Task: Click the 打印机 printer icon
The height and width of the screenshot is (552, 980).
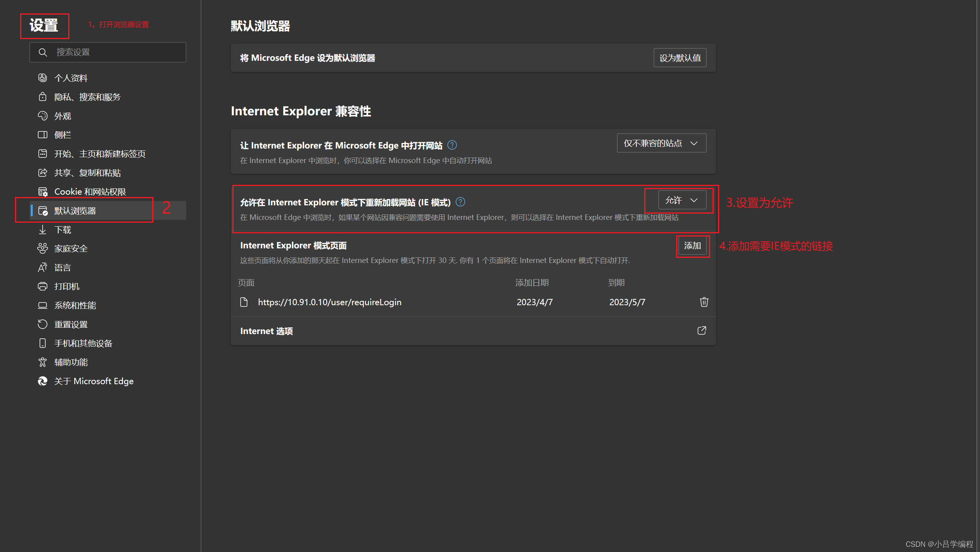Action: (43, 286)
